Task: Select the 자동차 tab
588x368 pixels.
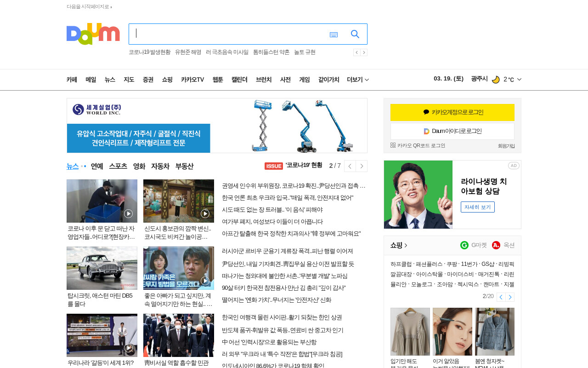Action: (160, 166)
